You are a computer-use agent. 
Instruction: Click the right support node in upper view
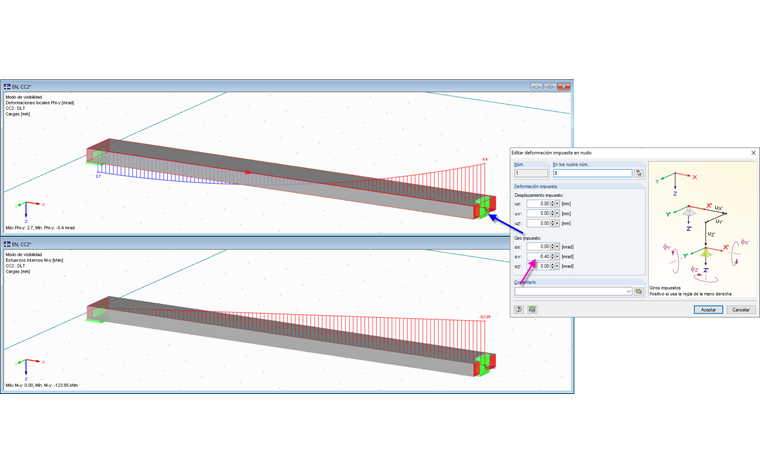coord(485,207)
